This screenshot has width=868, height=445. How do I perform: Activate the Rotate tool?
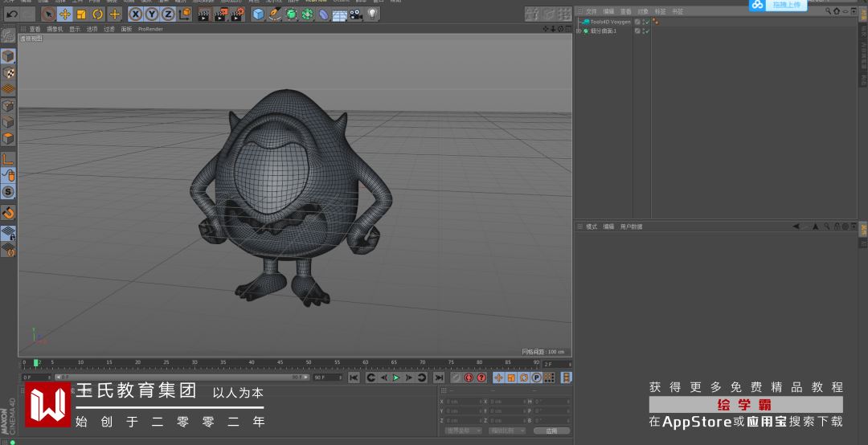(98, 14)
